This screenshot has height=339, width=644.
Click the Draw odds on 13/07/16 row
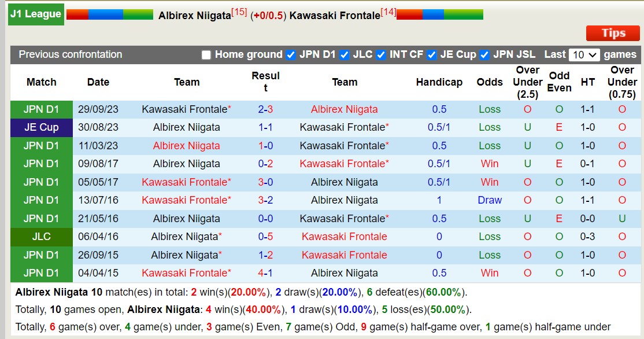(x=489, y=200)
